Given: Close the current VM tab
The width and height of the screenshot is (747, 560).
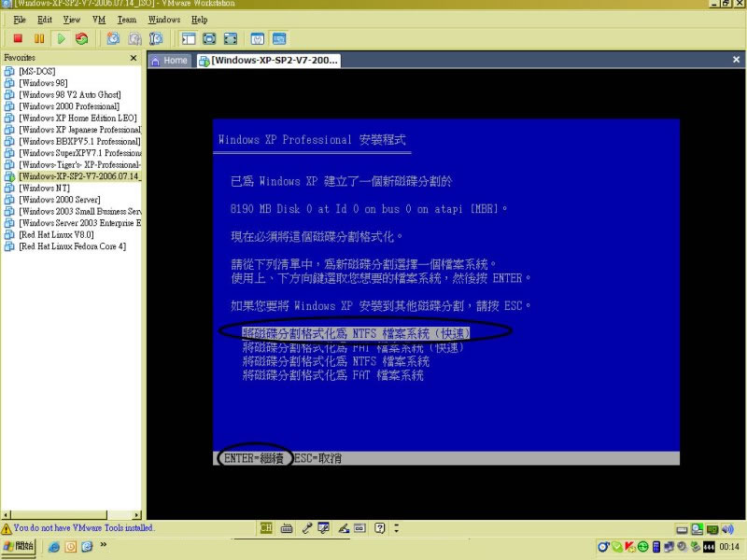Looking at the screenshot, I should point(736,60).
